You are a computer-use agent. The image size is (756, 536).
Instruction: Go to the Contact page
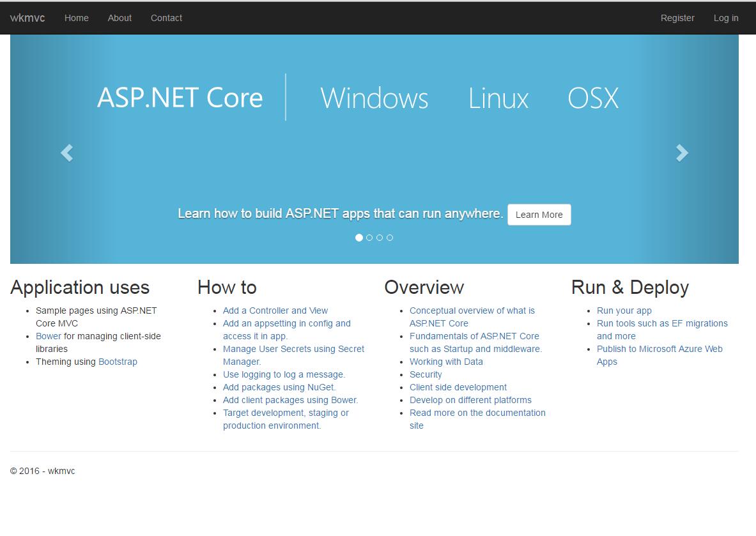pyautogui.click(x=166, y=18)
